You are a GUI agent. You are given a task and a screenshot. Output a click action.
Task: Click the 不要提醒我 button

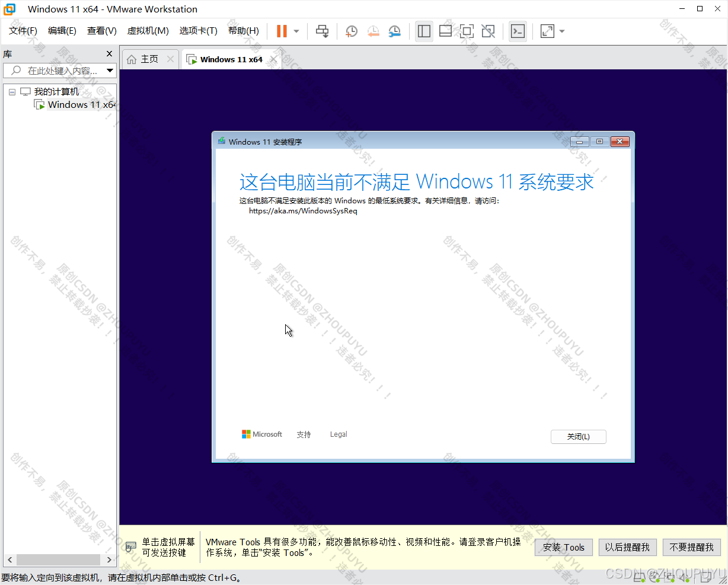tap(692, 547)
